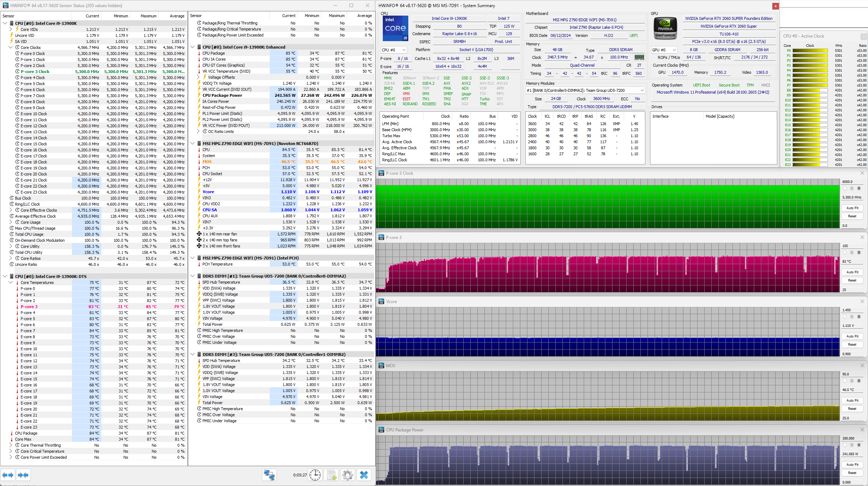Screen dimensions: 868x486
Task: Close the P-core 3 Clock graph
Action: tap(862, 173)
